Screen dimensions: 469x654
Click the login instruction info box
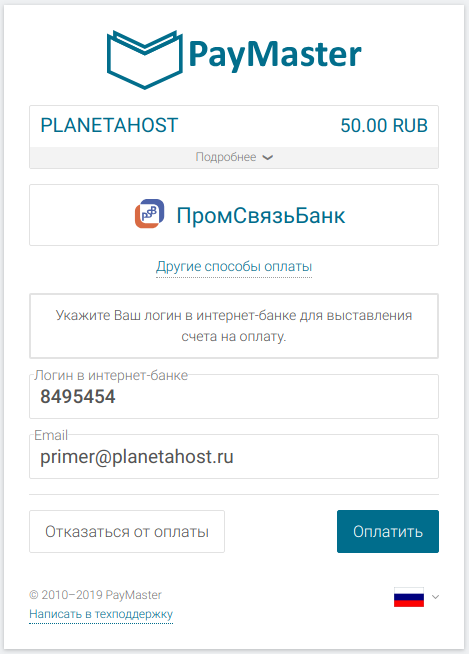(234, 326)
